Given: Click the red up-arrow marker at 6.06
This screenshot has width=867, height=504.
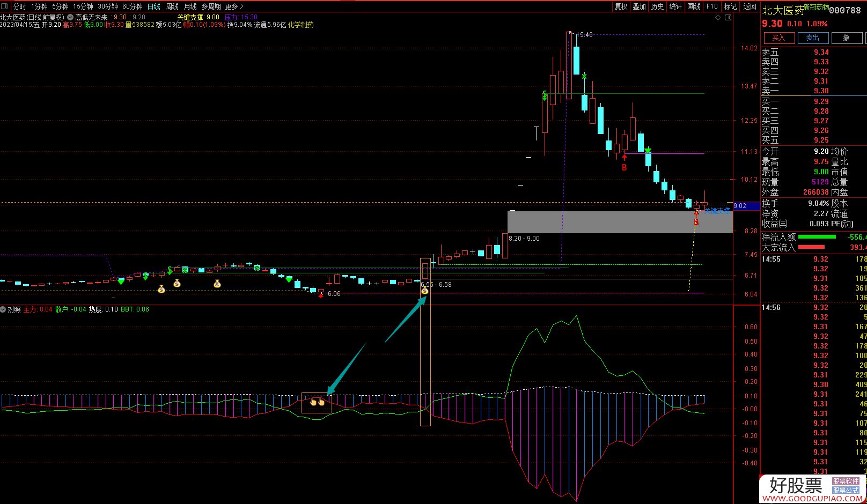Looking at the screenshot, I should point(321,295).
